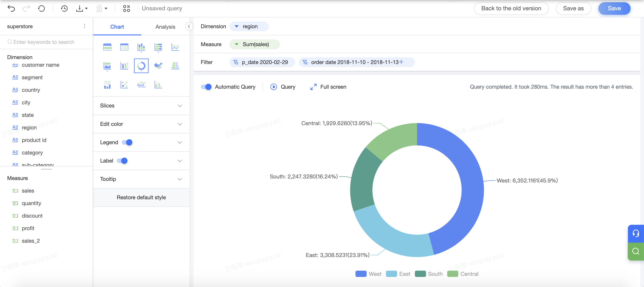Expand the Tooltip section

tap(141, 179)
